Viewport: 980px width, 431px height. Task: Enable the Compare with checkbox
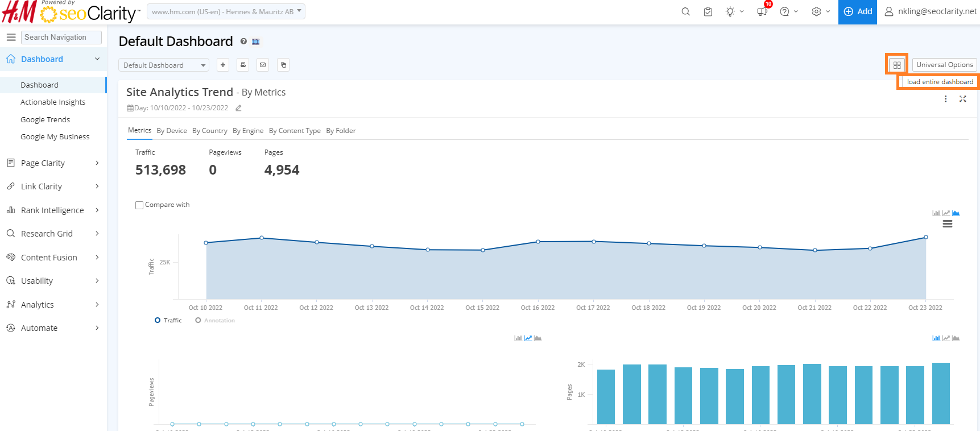(139, 205)
